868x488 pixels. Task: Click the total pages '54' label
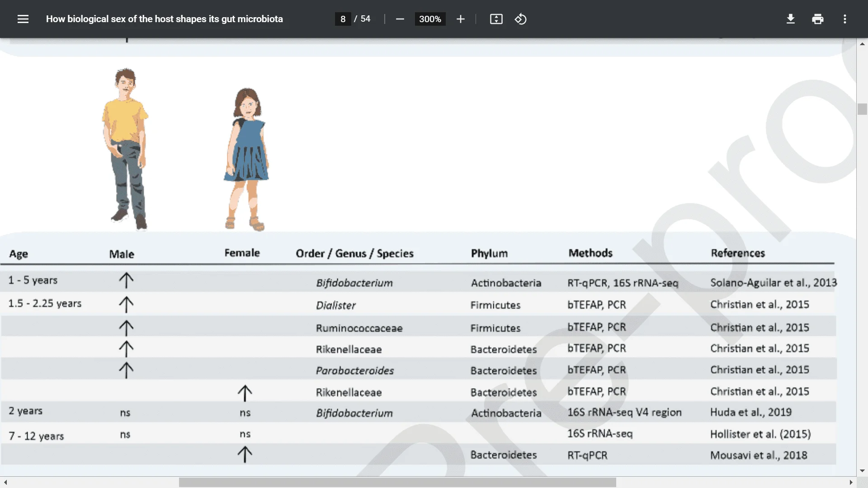coord(365,19)
